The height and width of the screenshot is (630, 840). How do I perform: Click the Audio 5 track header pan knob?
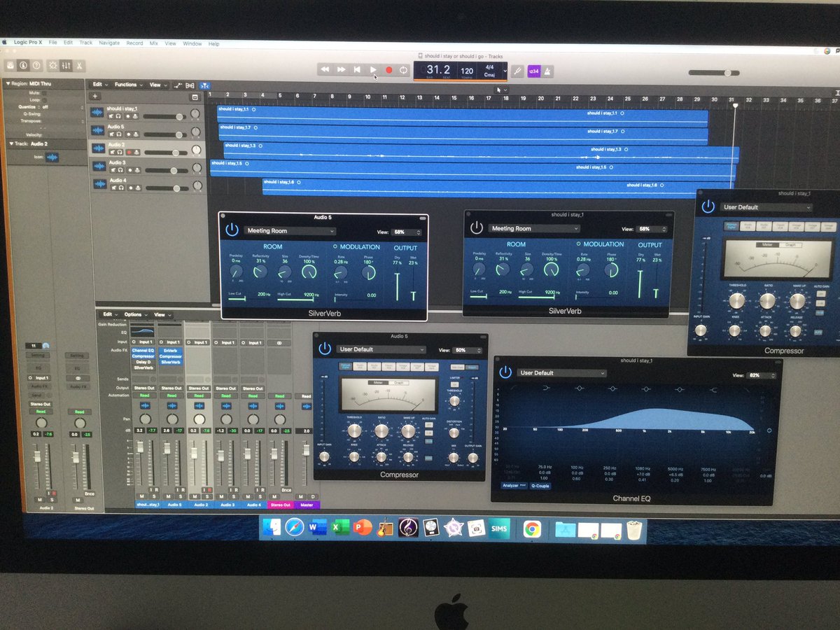click(x=196, y=132)
